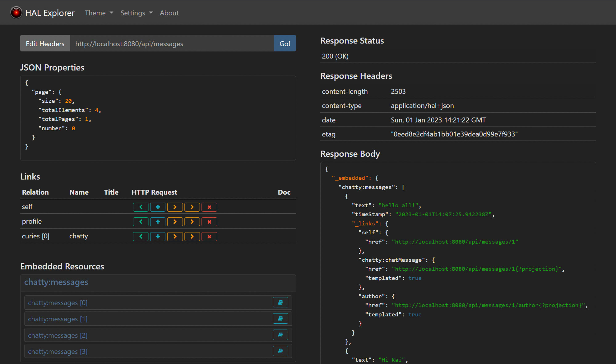
Task: Click PATCH arrow icon for curies chatty
Action: (192, 237)
